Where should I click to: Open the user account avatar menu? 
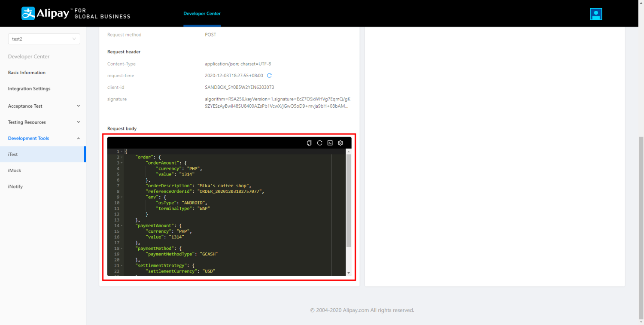[x=596, y=14]
